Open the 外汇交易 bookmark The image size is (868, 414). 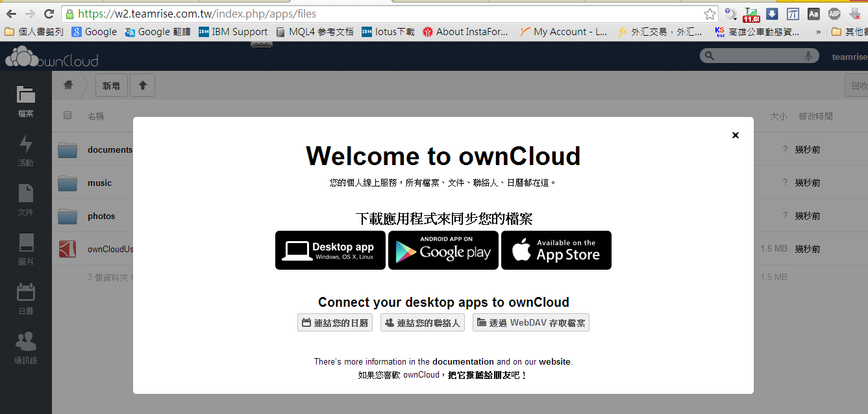click(661, 31)
